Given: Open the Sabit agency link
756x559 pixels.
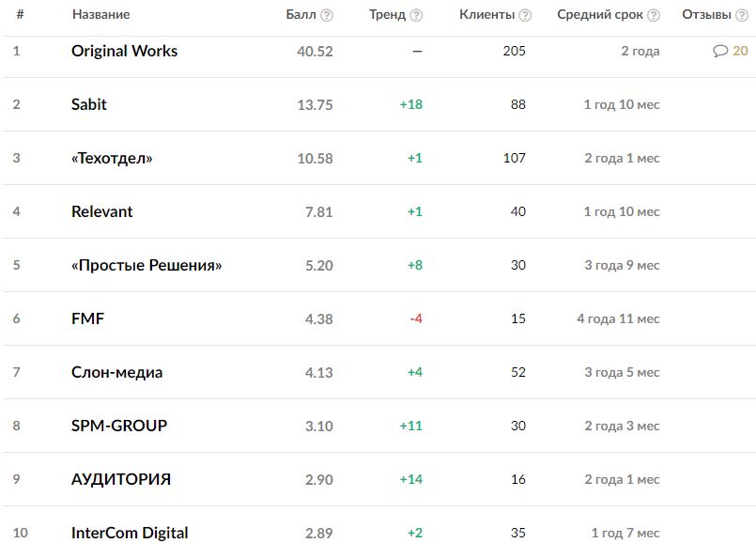Looking at the screenshot, I should point(89,104).
